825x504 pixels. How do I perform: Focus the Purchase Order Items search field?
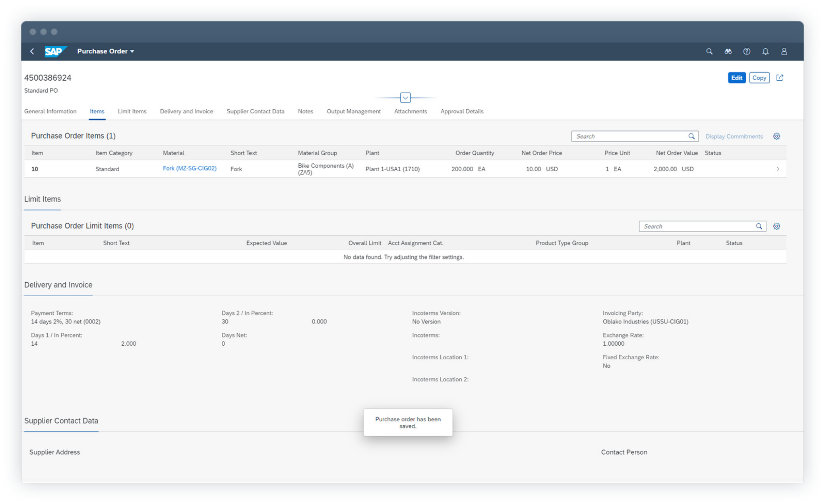(x=629, y=136)
